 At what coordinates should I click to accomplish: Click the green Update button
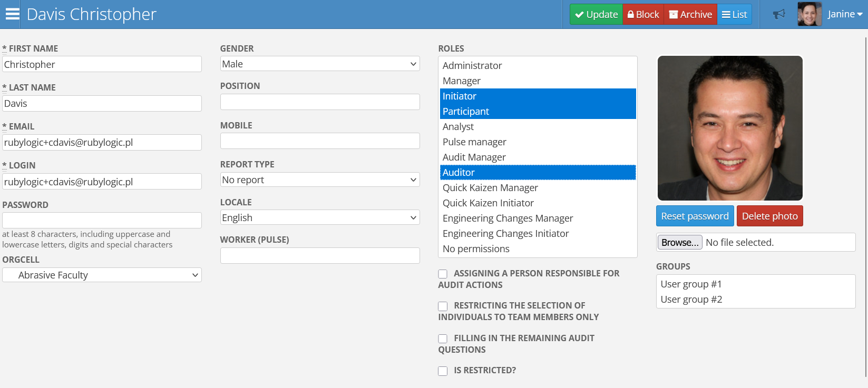click(596, 14)
